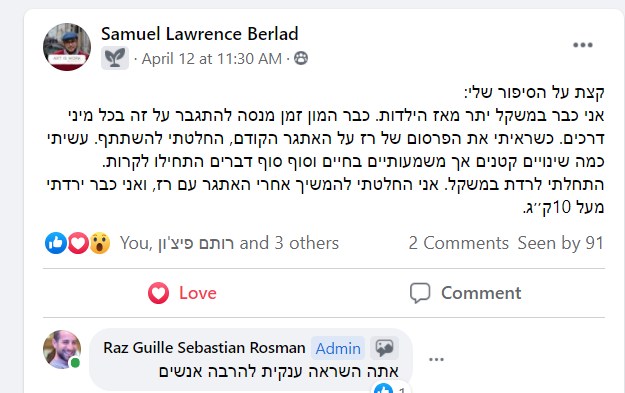Click the new member sprout badge icon
625x393 pixels.
click(x=115, y=58)
